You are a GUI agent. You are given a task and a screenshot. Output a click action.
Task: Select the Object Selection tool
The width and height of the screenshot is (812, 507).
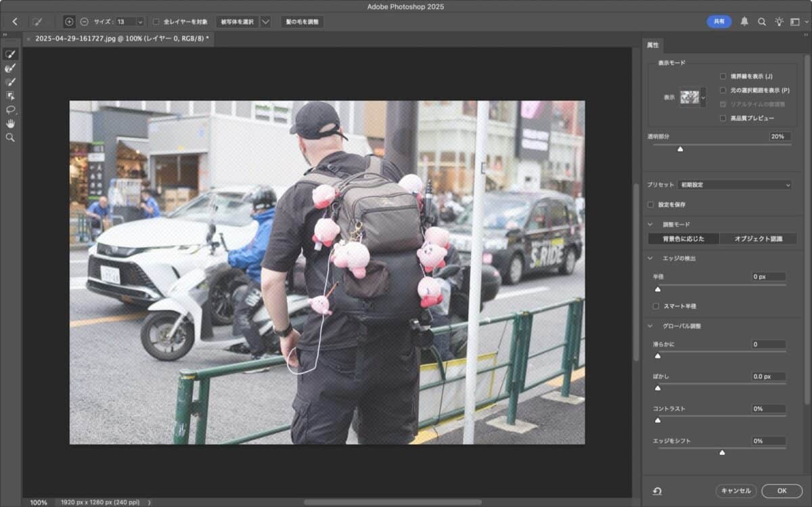click(x=10, y=95)
